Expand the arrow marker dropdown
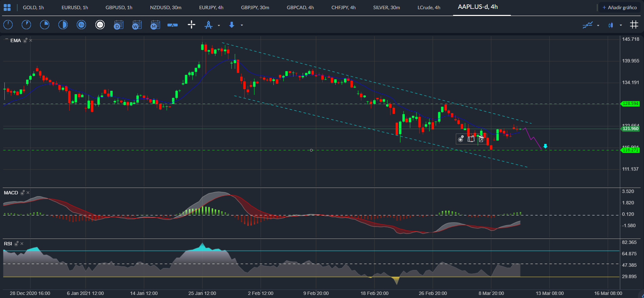The width and height of the screenshot is (644, 298). click(242, 25)
